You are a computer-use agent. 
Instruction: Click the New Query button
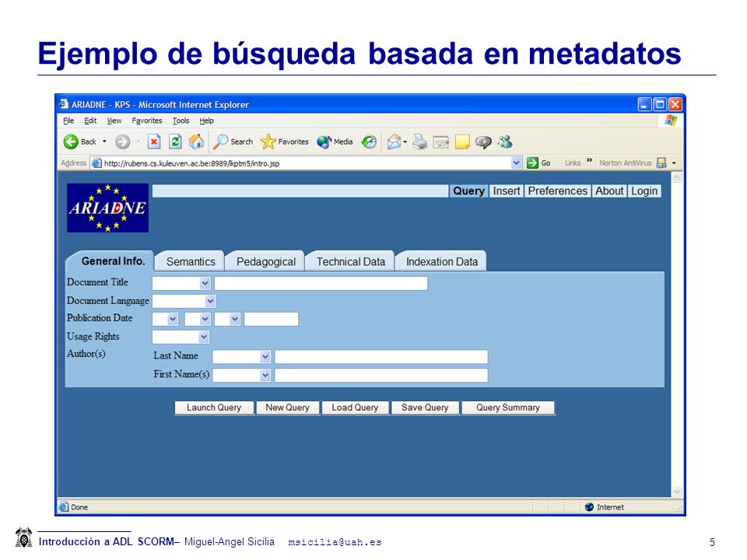coord(287,408)
